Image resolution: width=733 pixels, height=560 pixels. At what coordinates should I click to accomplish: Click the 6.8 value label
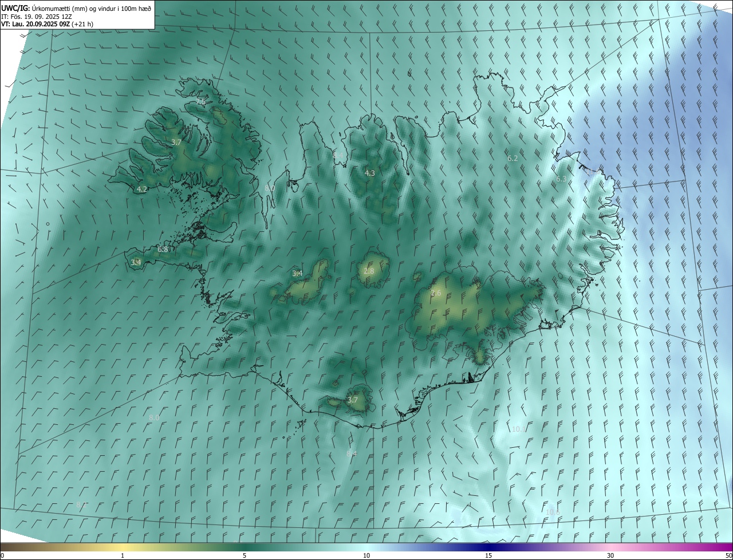point(163,250)
